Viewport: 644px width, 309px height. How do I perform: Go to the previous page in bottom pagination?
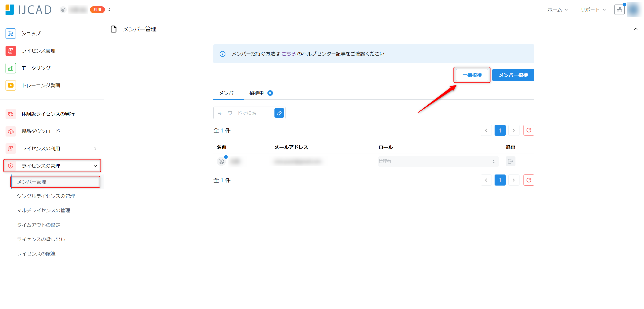pyautogui.click(x=486, y=180)
